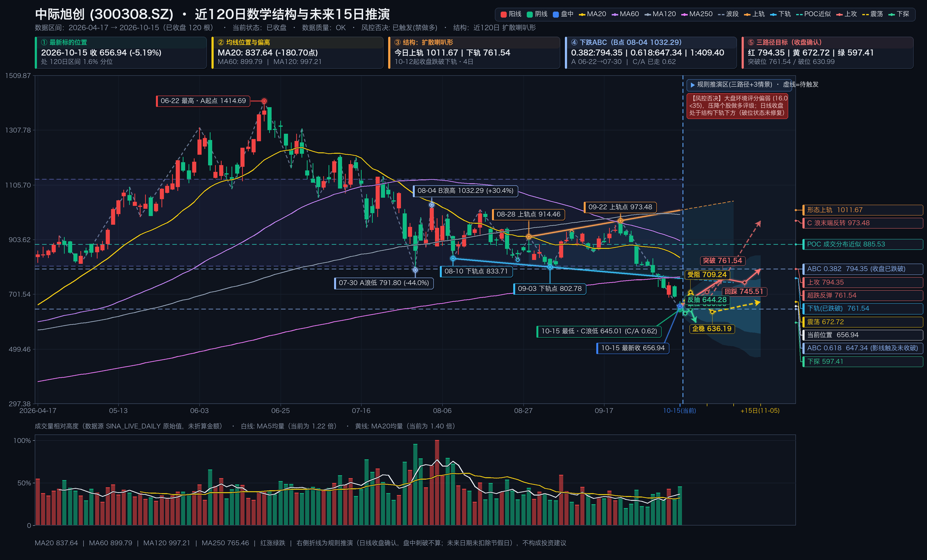Click the green 阴线 legend swatch
927x560 pixels.
tap(530, 14)
